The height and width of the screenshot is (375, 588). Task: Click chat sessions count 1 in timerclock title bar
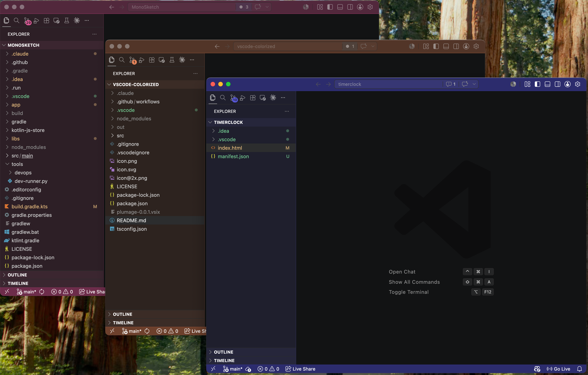451,84
